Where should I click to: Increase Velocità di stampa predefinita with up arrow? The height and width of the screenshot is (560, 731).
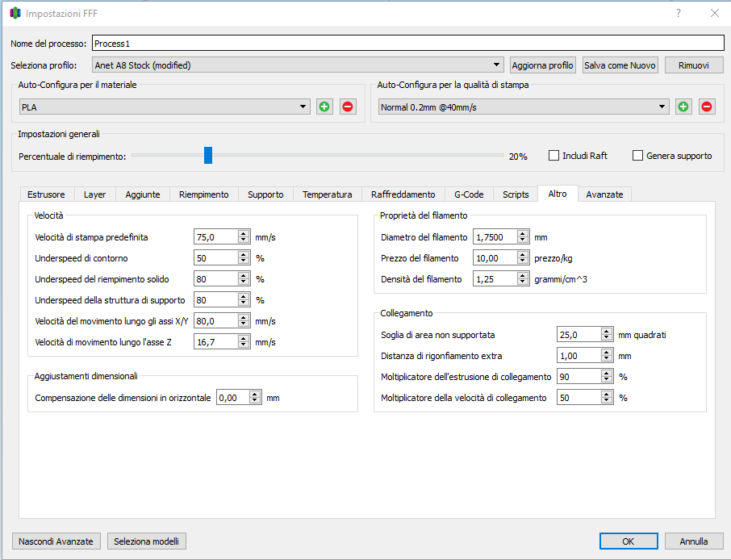coord(244,234)
